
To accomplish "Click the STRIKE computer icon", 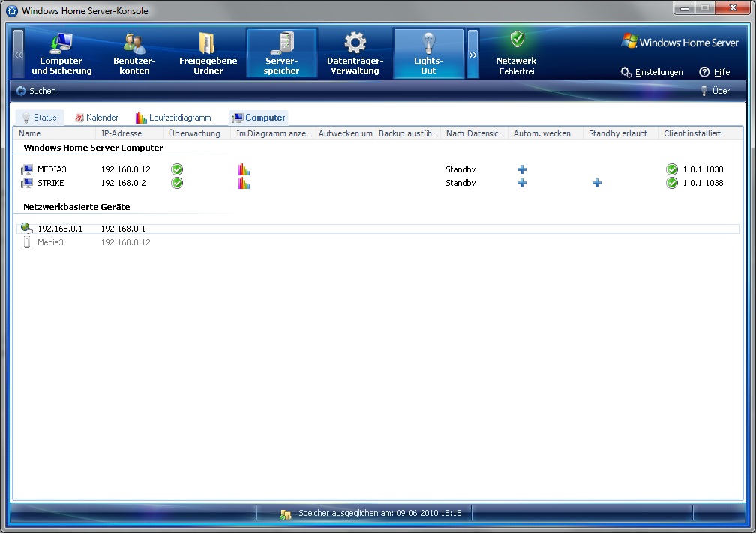I will click(27, 183).
